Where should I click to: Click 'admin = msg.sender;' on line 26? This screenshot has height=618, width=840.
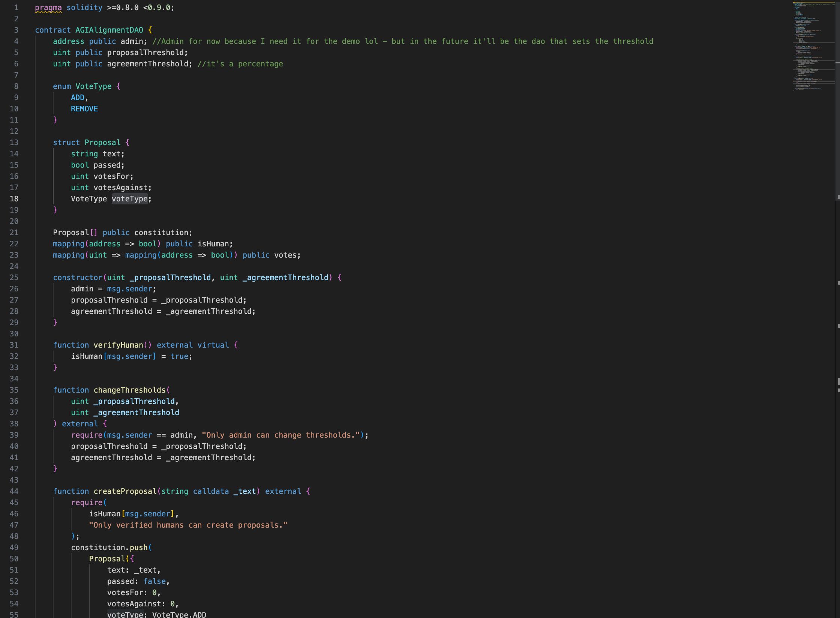tap(114, 289)
